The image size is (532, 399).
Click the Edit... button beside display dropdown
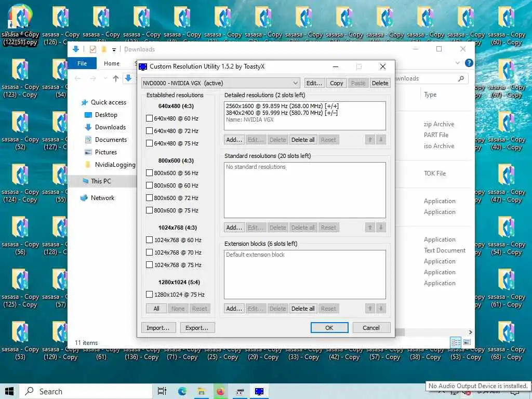tap(314, 83)
